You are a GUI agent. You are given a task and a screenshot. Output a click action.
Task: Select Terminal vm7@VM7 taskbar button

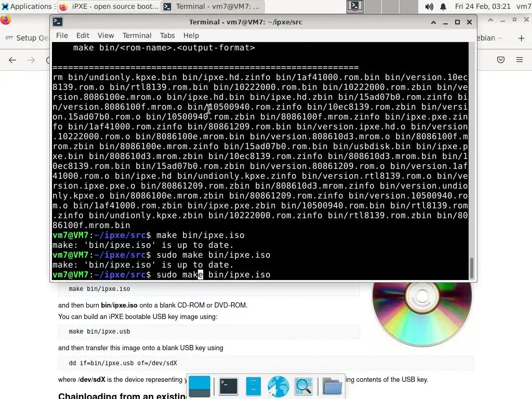(x=212, y=6)
